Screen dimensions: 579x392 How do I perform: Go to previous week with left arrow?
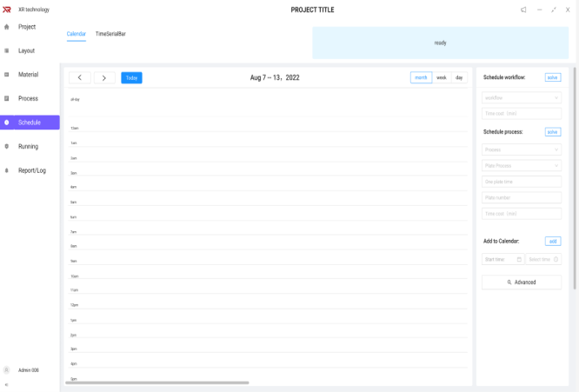tap(79, 77)
